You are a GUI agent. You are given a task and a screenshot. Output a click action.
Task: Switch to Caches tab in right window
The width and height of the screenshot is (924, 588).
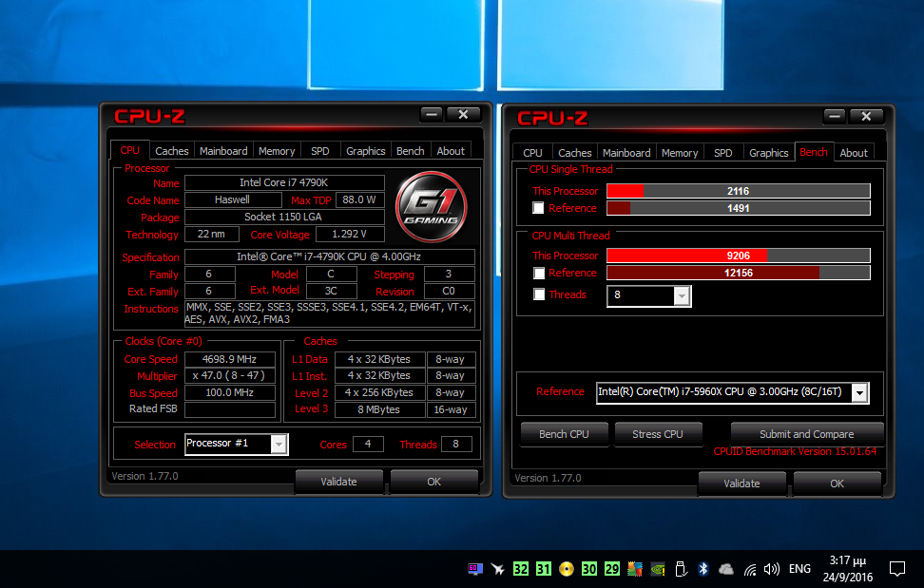(x=575, y=152)
